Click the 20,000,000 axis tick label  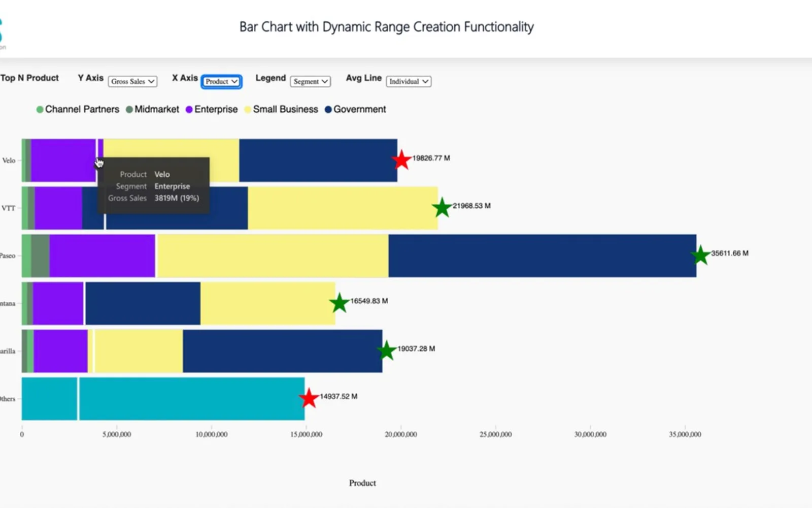coord(401,434)
